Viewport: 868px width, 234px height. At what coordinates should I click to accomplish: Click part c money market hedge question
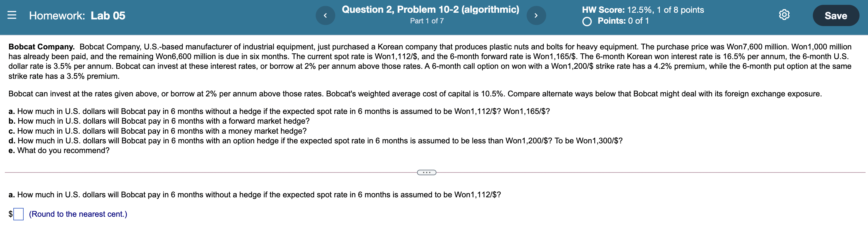[x=157, y=131]
